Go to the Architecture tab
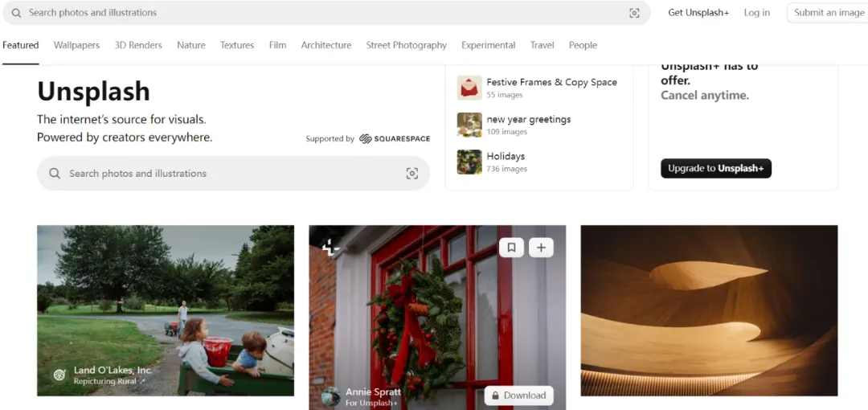This screenshot has width=868, height=410. click(x=326, y=46)
